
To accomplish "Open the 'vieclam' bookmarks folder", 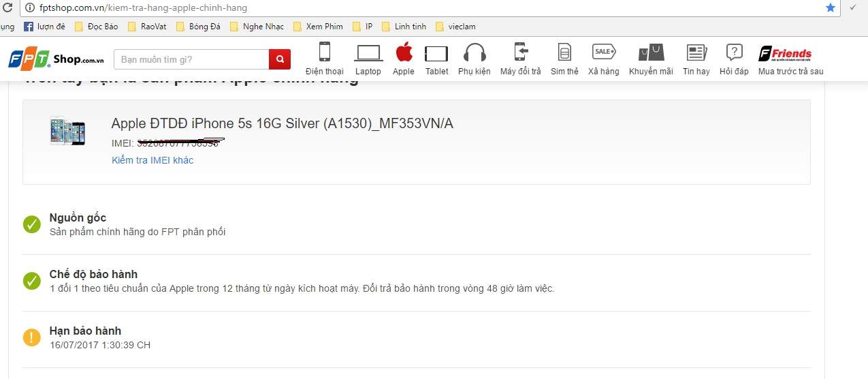I will click(x=455, y=27).
